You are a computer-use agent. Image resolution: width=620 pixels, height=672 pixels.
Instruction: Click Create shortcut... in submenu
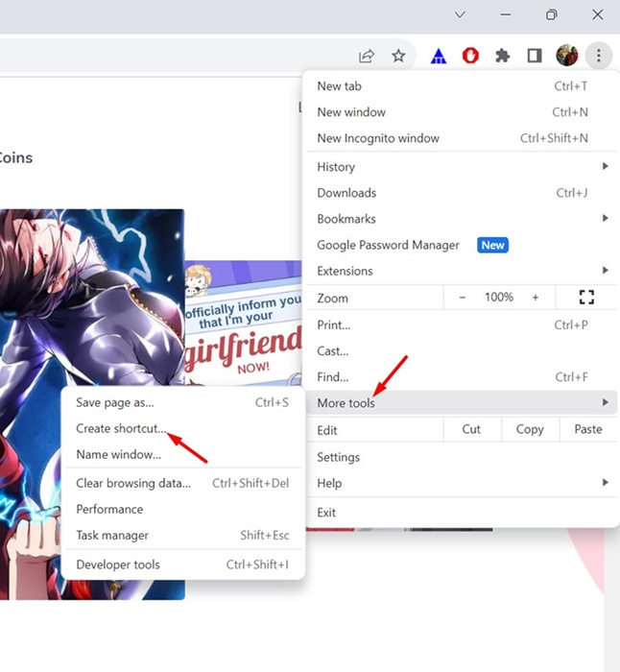coord(183,428)
